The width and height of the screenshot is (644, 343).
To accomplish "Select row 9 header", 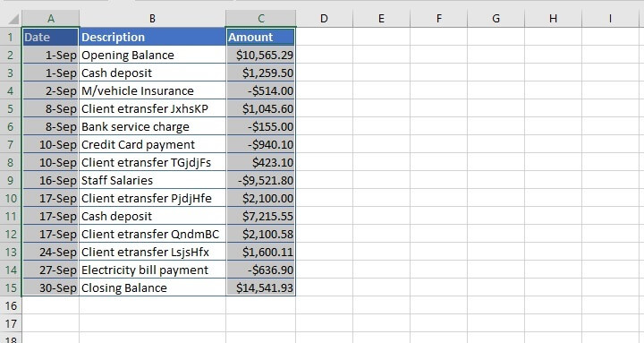I will click(11, 181).
